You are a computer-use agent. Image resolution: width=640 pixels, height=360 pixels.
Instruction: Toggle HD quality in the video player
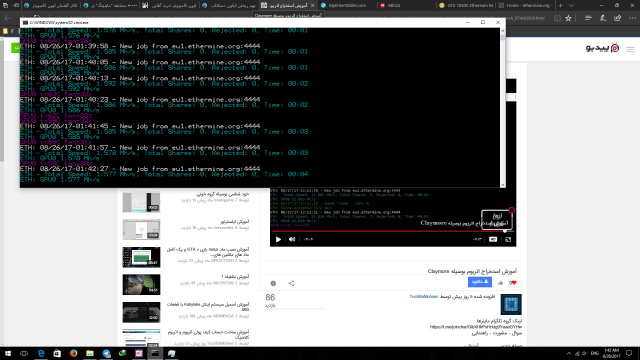493,240
